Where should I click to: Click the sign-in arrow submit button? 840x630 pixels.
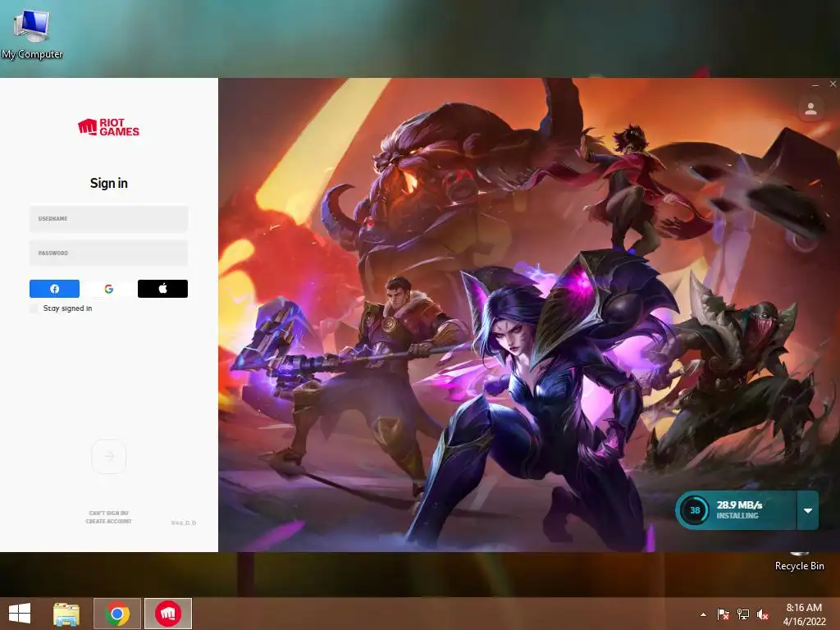(x=109, y=456)
